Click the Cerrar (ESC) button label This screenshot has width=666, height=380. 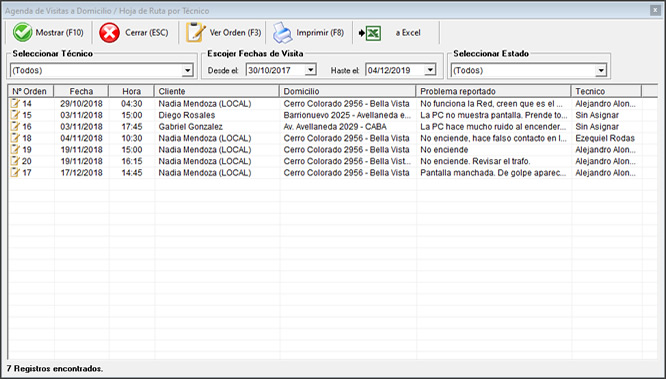(147, 33)
